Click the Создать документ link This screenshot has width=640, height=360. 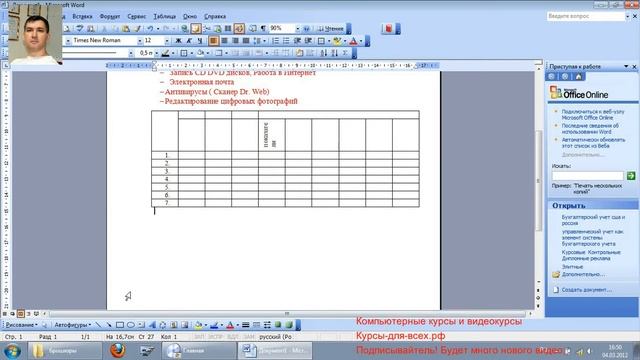(587, 290)
